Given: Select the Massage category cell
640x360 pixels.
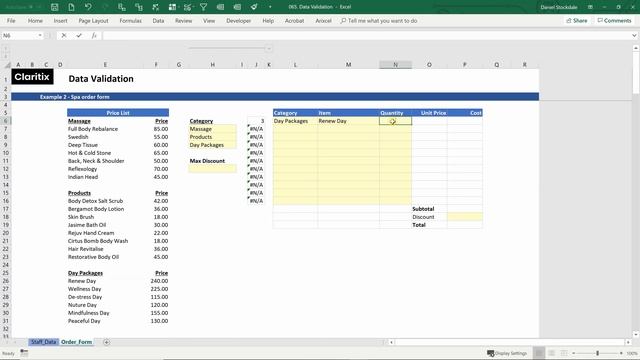Looking at the screenshot, I should pyautogui.click(x=212, y=129).
